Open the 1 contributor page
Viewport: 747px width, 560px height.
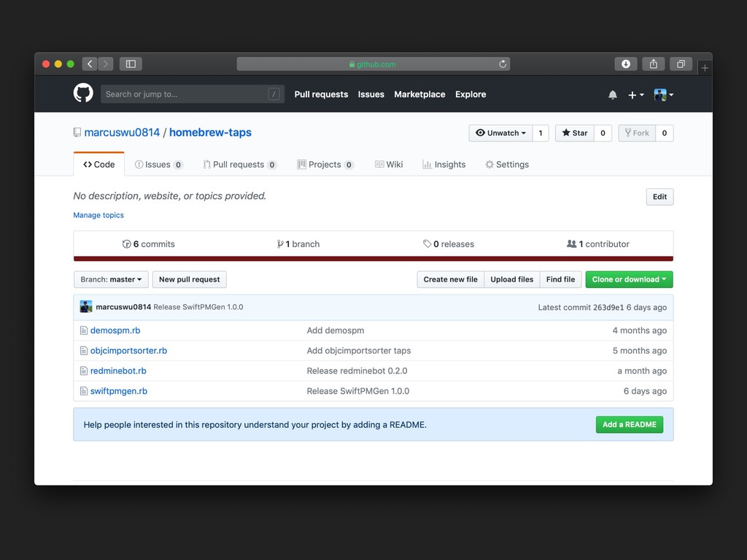598,244
